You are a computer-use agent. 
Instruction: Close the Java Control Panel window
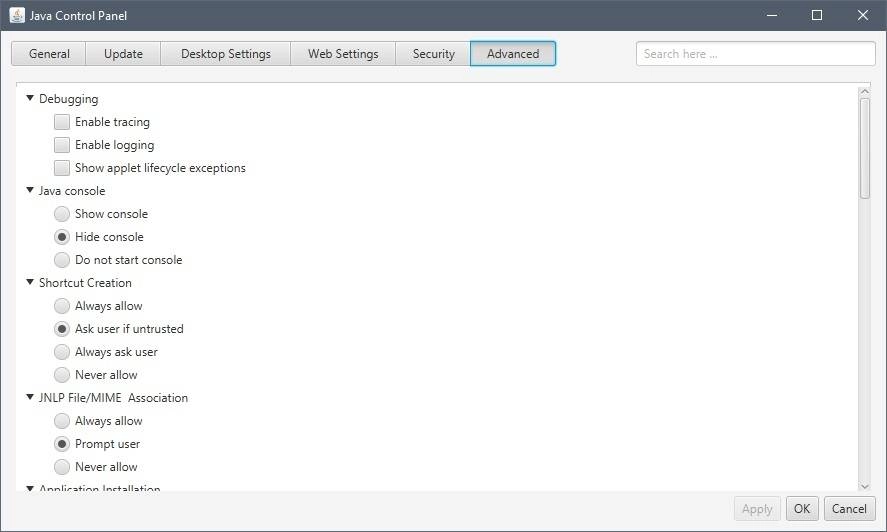[x=863, y=15]
